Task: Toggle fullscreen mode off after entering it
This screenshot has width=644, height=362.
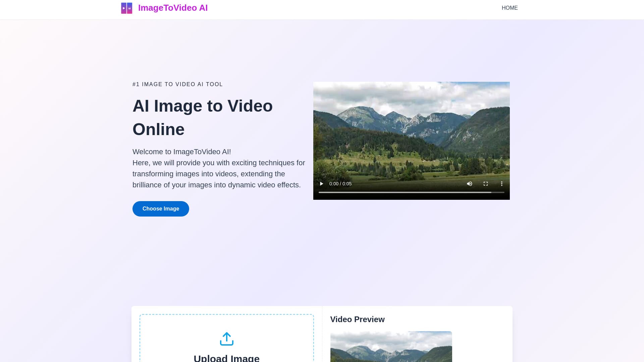Action: click(485, 184)
